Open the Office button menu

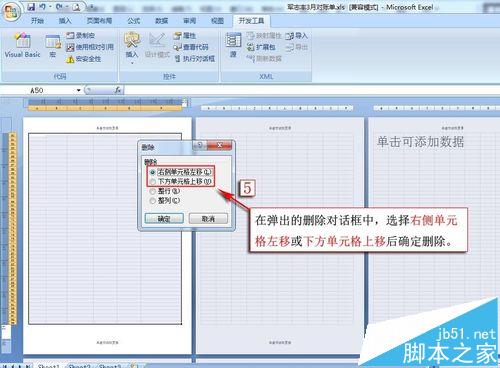tap(10, 12)
